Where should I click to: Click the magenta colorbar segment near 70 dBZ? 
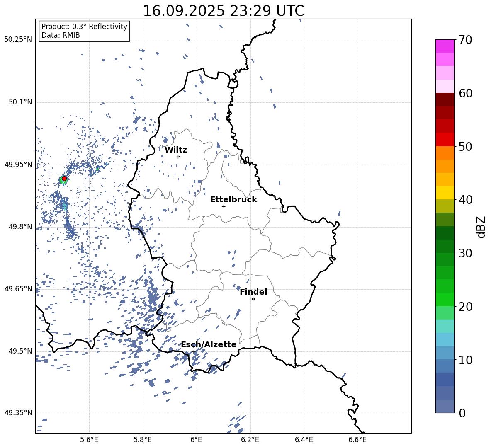tap(445, 46)
